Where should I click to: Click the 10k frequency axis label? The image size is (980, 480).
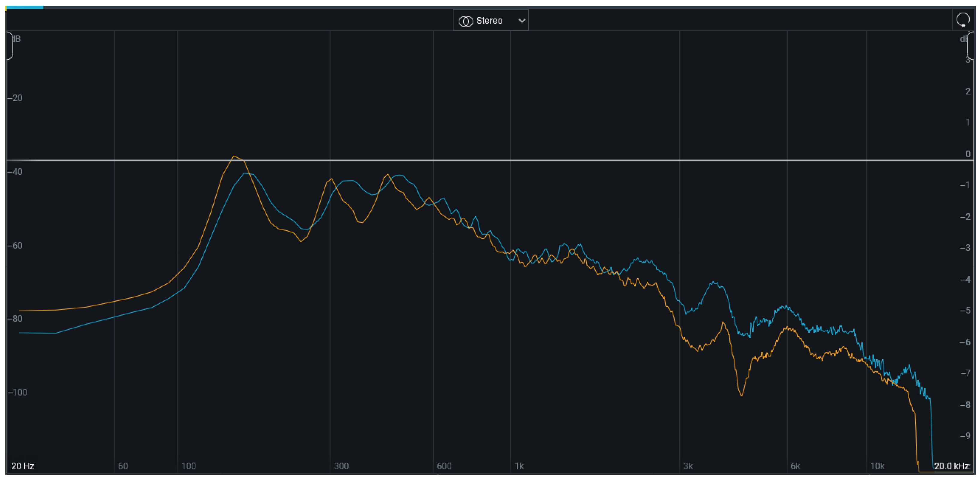(x=877, y=466)
